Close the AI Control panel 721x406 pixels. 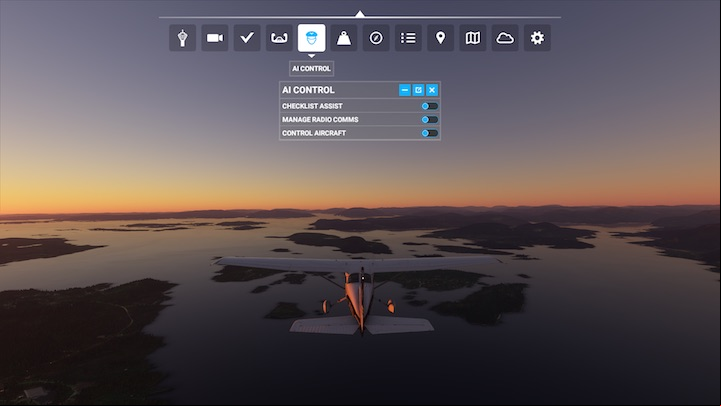432,90
